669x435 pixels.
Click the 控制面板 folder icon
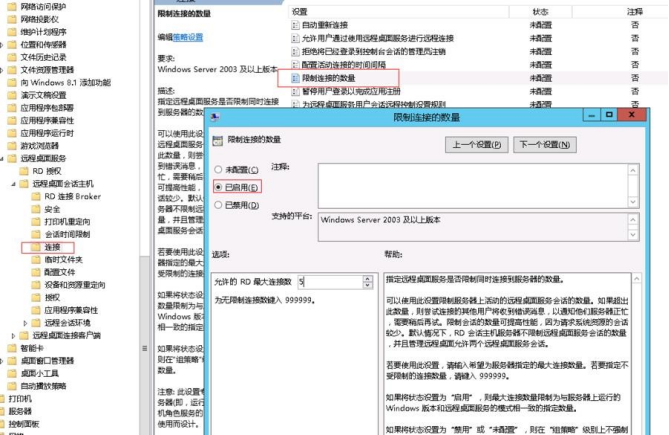point(3,424)
